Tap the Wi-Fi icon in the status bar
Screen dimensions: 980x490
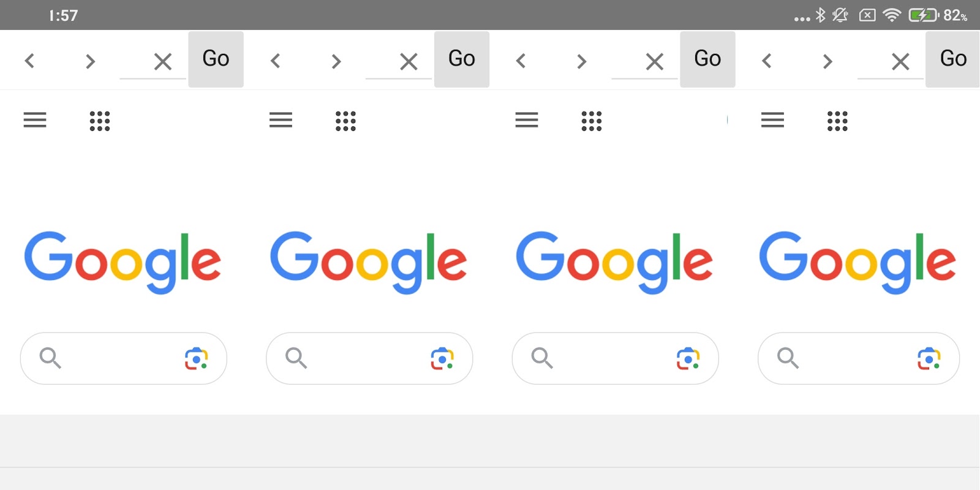(892, 15)
